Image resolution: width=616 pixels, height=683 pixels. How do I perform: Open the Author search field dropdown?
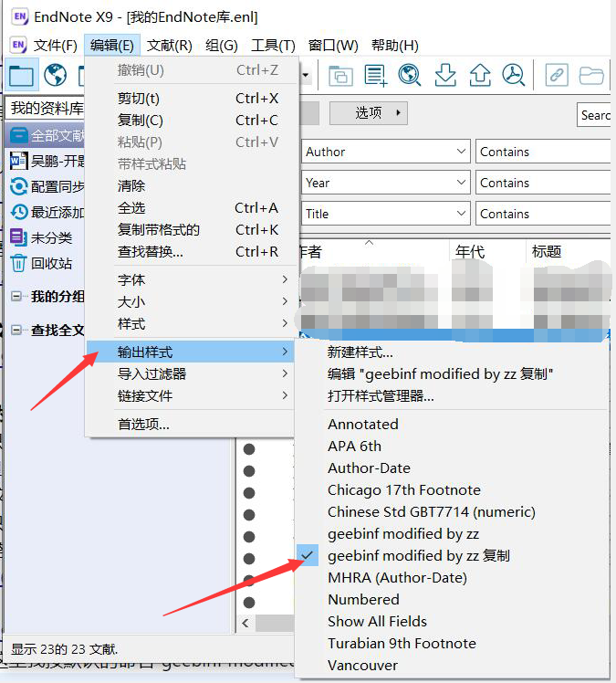(459, 152)
